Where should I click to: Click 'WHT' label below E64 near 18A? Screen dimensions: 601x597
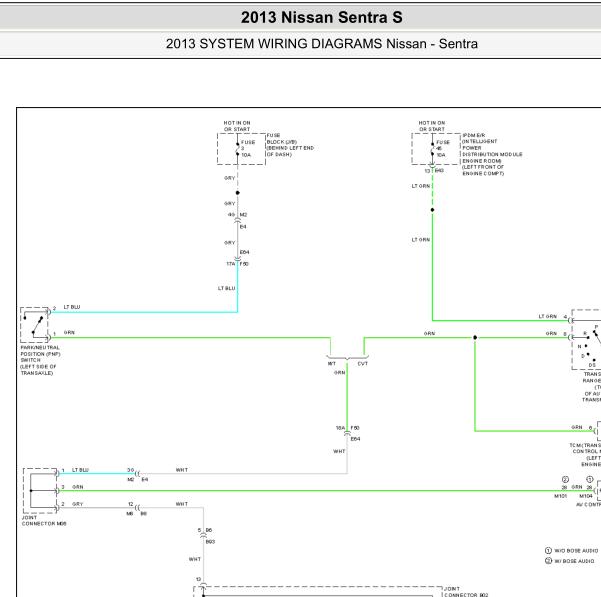pos(339,451)
